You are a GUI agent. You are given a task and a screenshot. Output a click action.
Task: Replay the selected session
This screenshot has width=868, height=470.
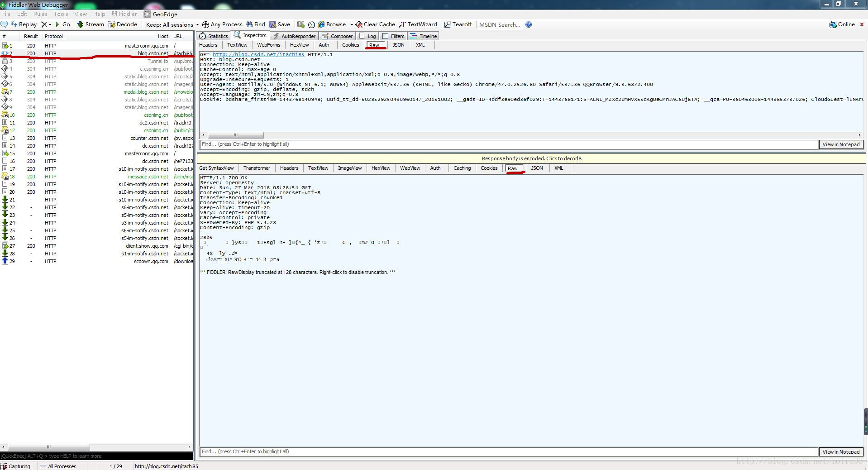pos(24,24)
